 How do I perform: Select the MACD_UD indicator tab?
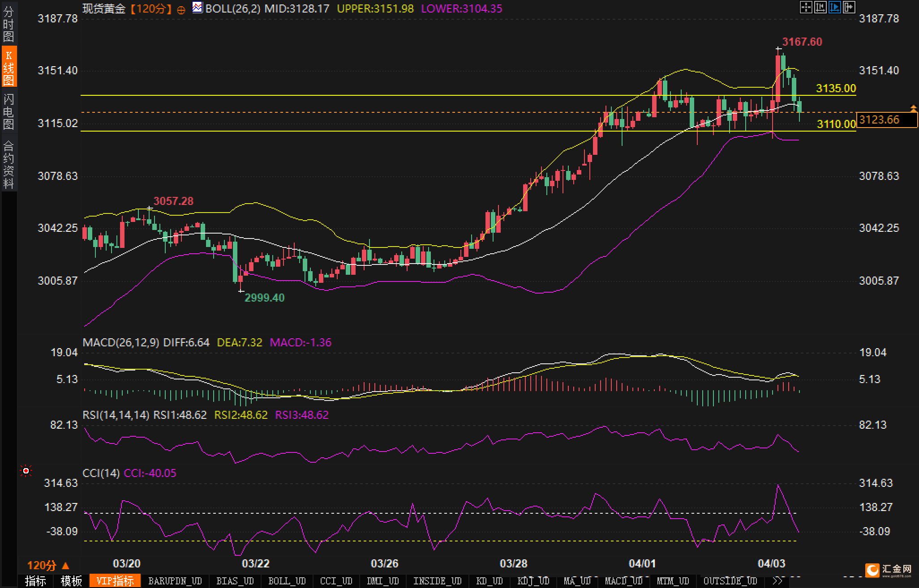pyautogui.click(x=623, y=581)
